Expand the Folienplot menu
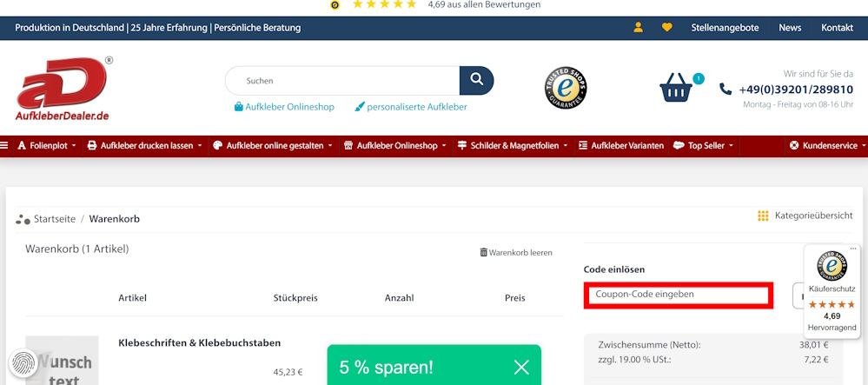 tap(45, 146)
